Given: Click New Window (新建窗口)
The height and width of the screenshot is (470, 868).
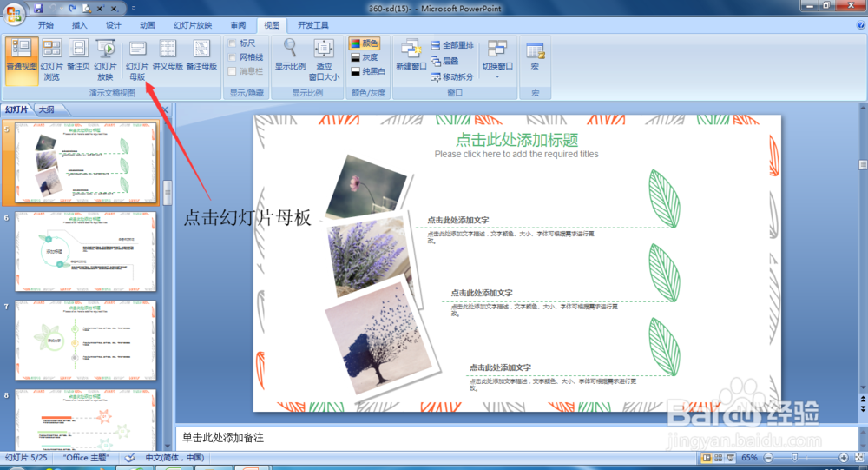Looking at the screenshot, I should tap(411, 55).
